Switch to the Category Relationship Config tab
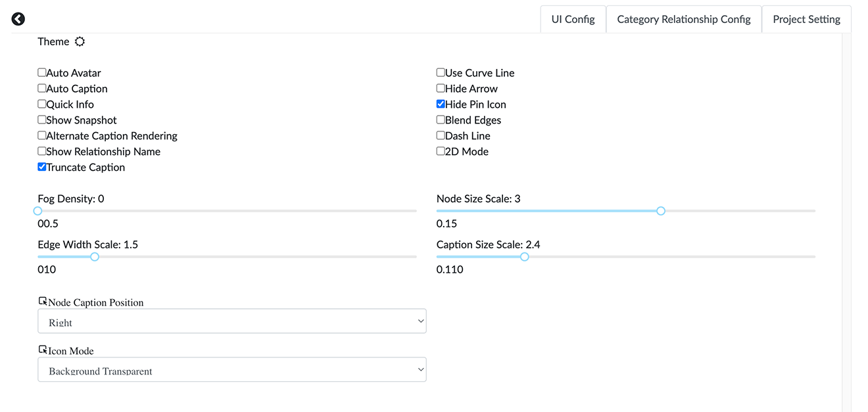Image resolution: width=868 pixels, height=412 pixels. (x=683, y=19)
